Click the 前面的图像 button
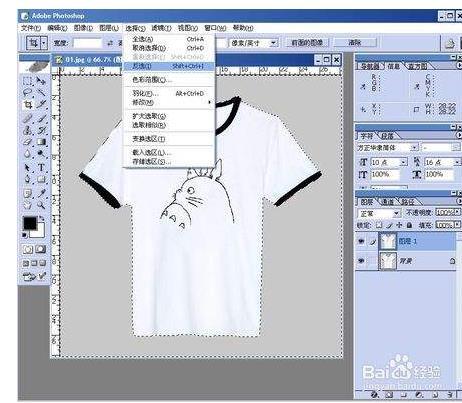Viewport: 462px width, 403px height. click(x=307, y=43)
